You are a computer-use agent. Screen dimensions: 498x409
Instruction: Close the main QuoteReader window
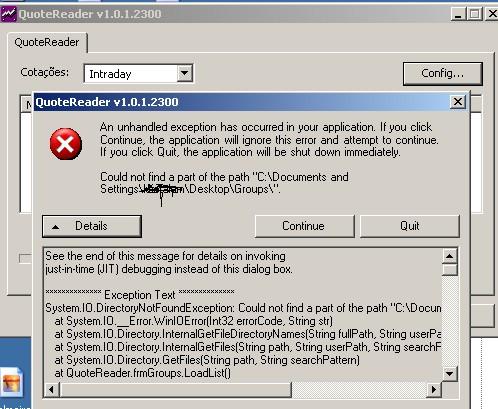click(x=492, y=14)
